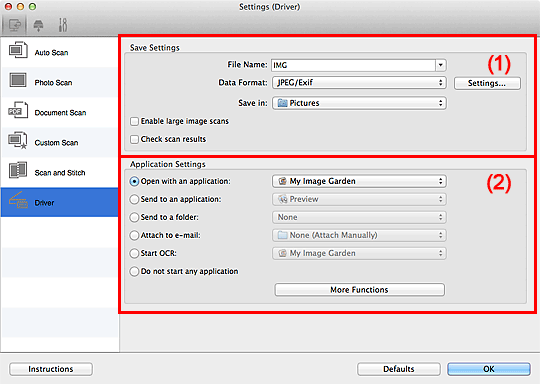Image resolution: width=540 pixels, height=384 pixels.
Task: Select the Custom Scan list item
Action: (x=60, y=142)
